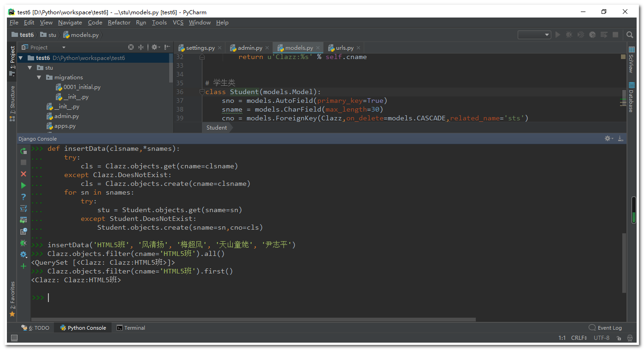Open the VCS menu

pos(178,23)
